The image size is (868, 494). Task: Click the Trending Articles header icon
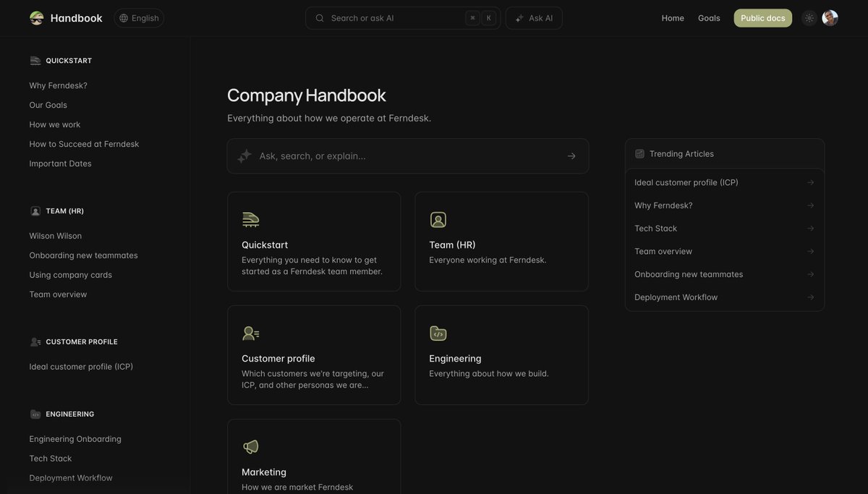click(639, 154)
